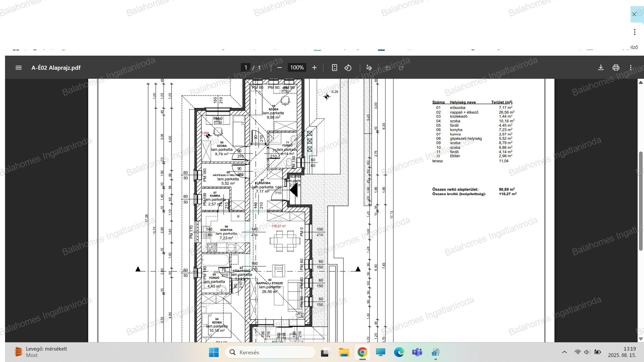The image size is (644, 362).
Task: Switch to Google Chrome on taskbar
Action: tap(362, 352)
